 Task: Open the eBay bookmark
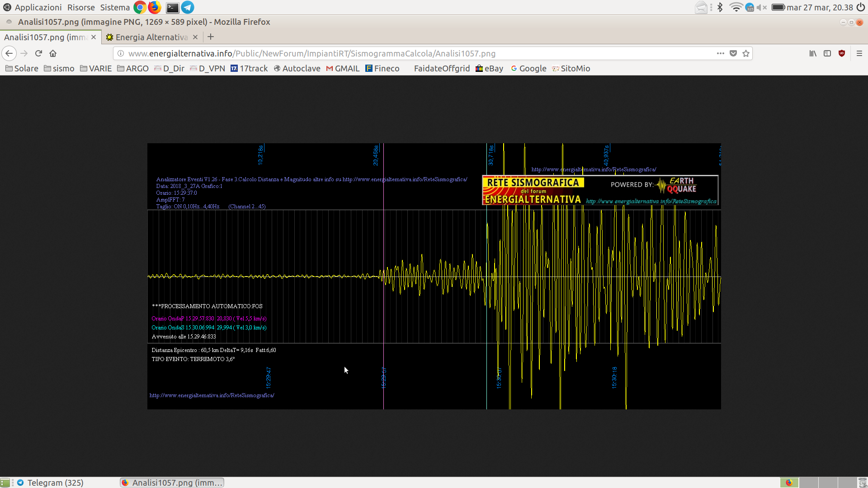(x=489, y=68)
